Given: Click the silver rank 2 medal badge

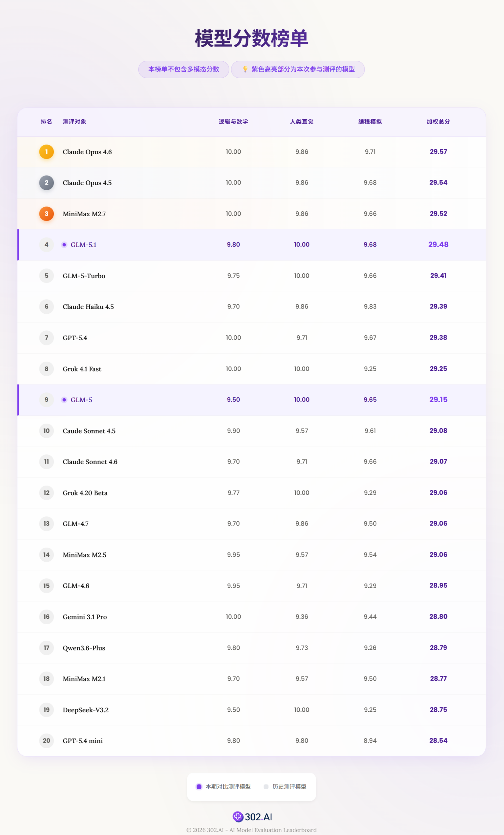Looking at the screenshot, I should [x=46, y=183].
